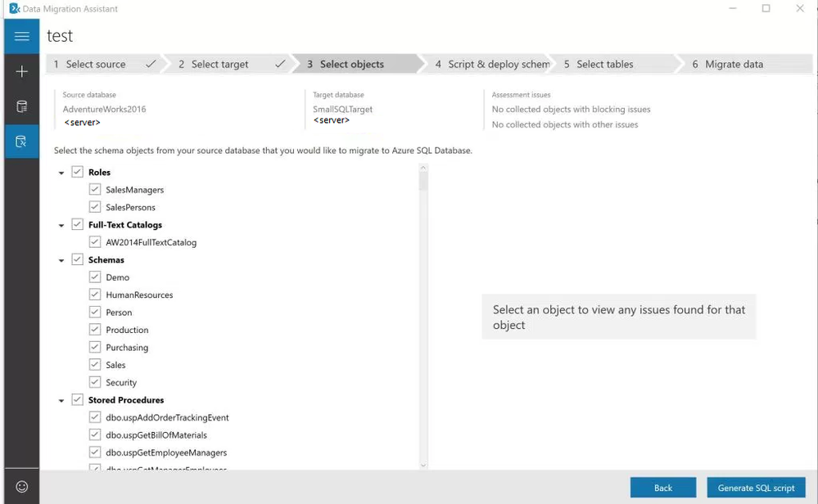Click the Back button
This screenshot has width=818, height=504.
663,488
